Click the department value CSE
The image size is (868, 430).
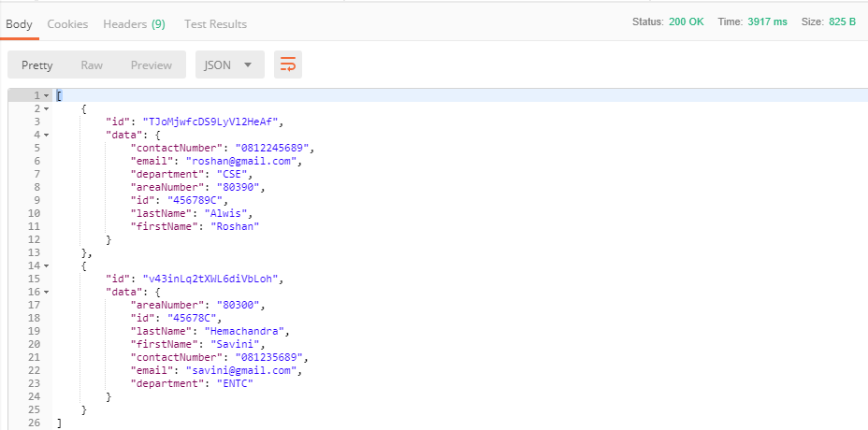pos(232,174)
